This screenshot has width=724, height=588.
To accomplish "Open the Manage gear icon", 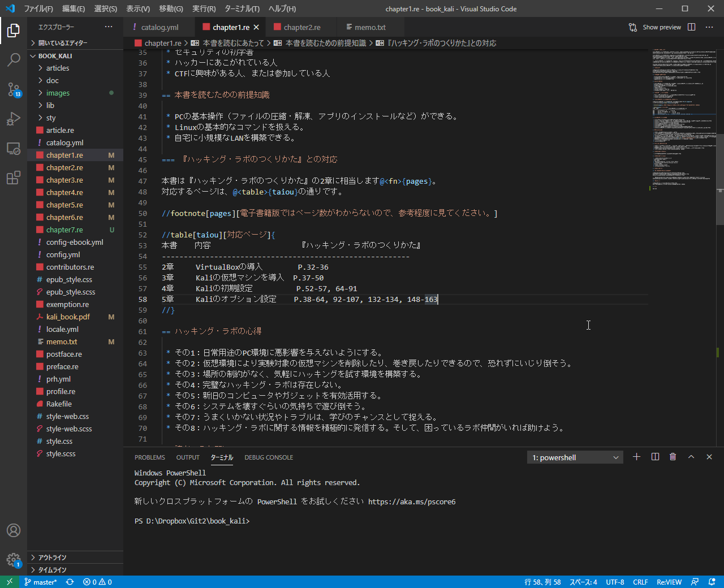I will point(14,560).
